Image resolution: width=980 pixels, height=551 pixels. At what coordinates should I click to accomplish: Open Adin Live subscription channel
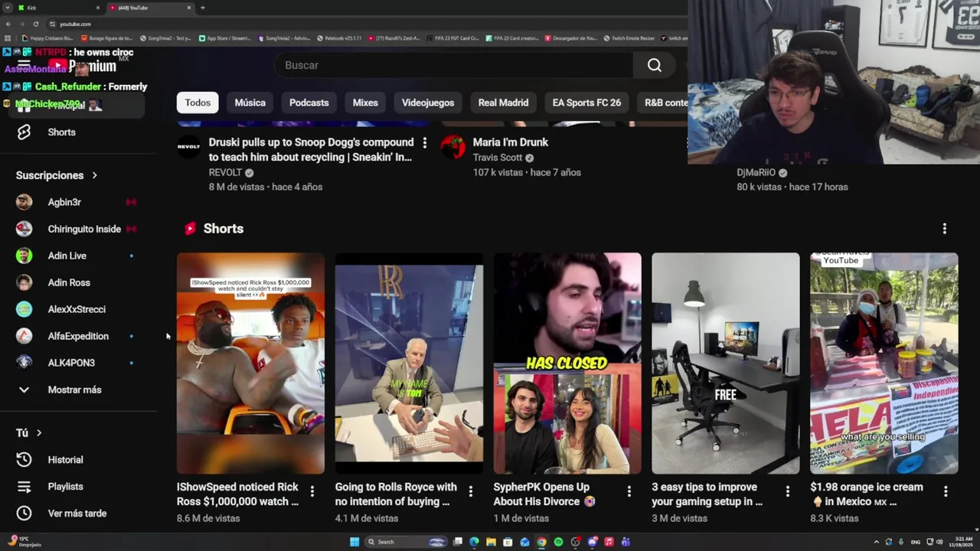point(67,256)
